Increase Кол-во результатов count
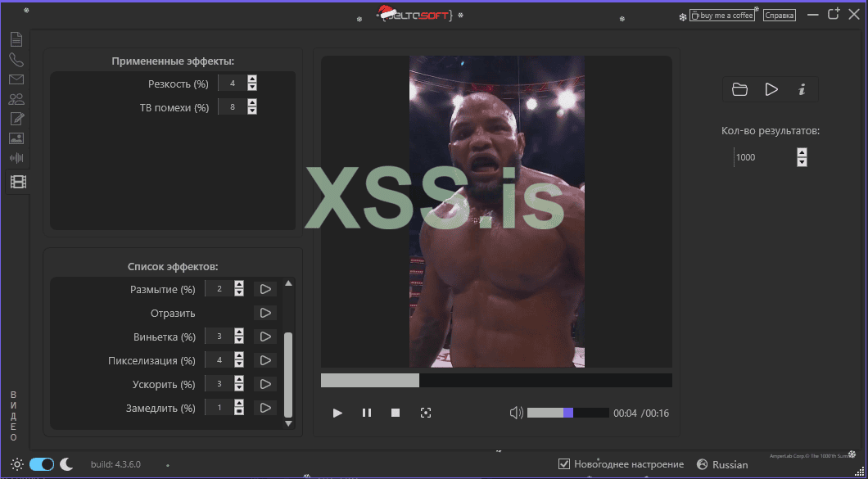The image size is (868, 479). click(802, 152)
